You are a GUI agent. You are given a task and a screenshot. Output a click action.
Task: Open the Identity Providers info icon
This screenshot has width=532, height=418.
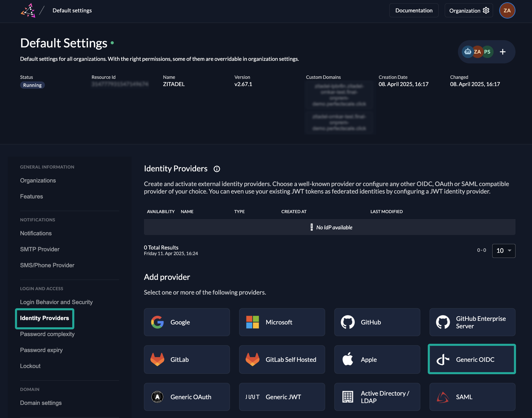click(217, 169)
